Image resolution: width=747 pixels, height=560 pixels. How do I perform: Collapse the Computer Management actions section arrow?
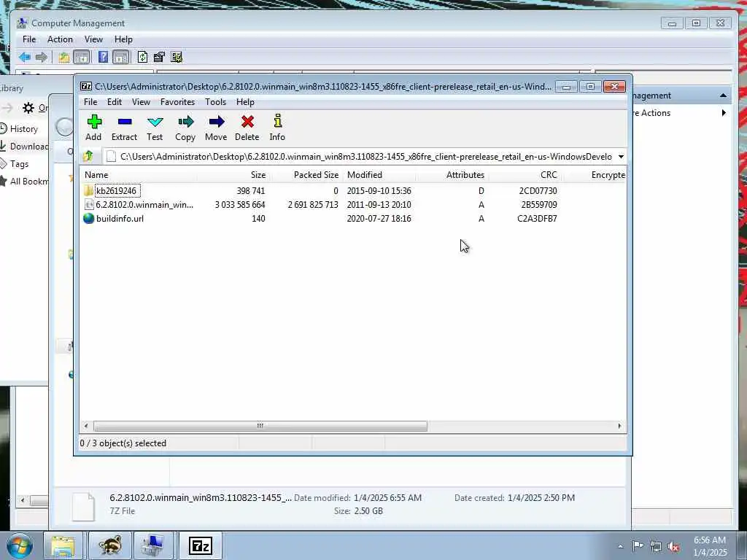[x=723, y=96]
